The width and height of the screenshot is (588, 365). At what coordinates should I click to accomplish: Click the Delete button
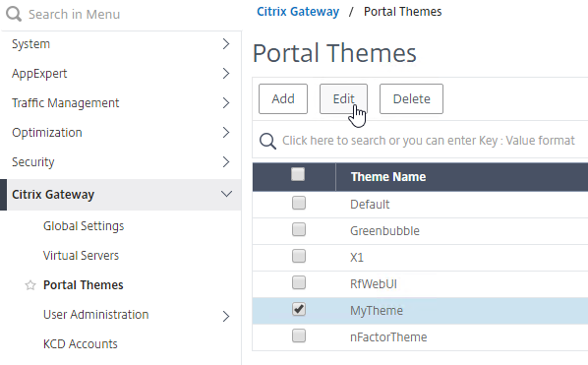tap(411, 98)
